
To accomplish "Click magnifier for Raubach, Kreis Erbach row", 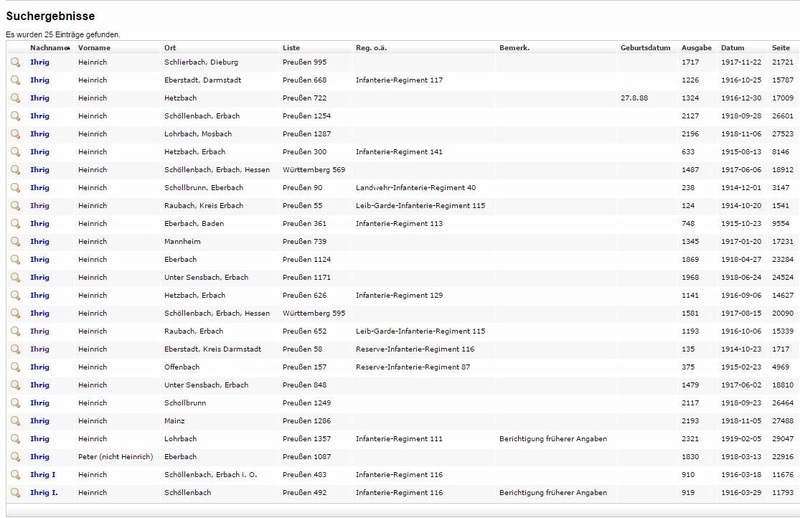I will click(x=15, y=206).
